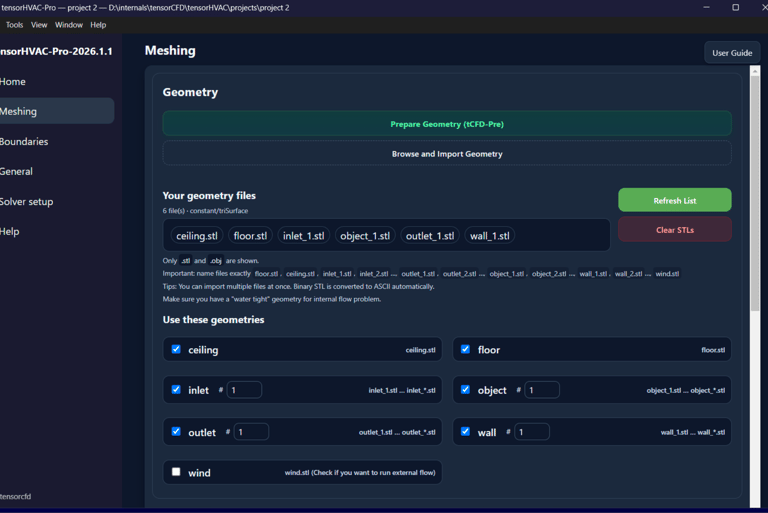Click the 'wall_1.stl ... wall_*.stl' pattern text
Viewport: 768px width, 513px height.
tap(693, 432)
